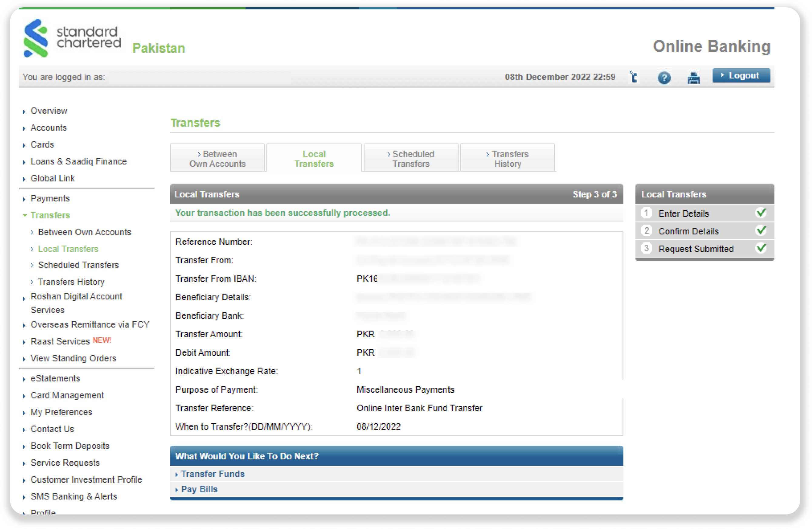Click the Logout button
Screen dimensions: 812x529
pos(741,76)
